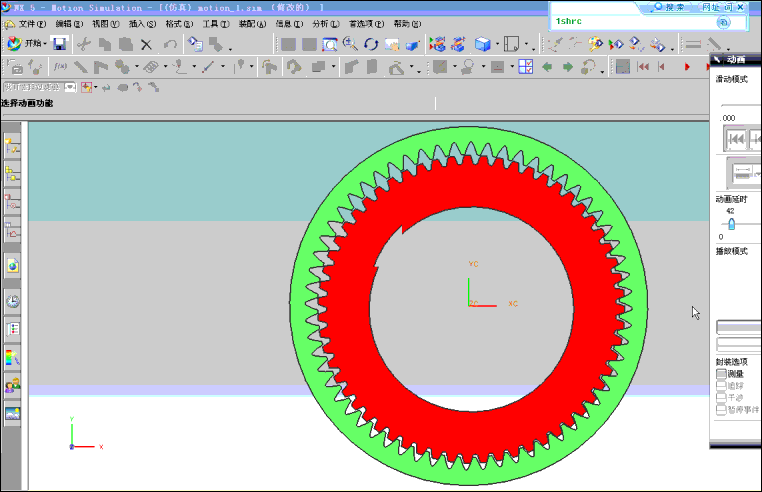
Task: Click the 搜索 button in browser bar
Action: coord(670,7)
